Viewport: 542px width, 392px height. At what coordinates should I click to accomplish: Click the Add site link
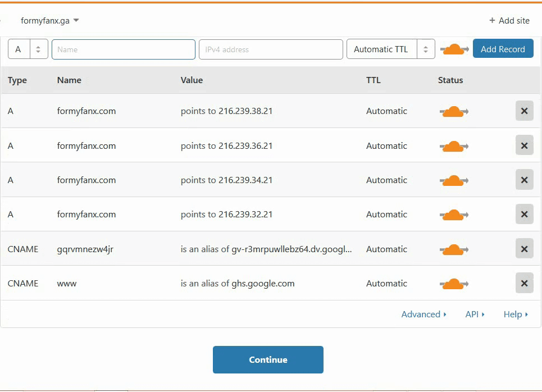coord(509,21)
